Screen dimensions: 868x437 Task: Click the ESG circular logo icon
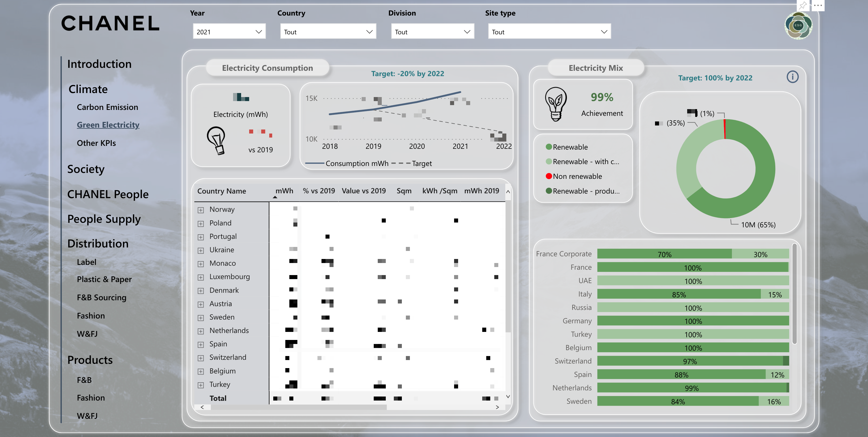pos(798,26)
